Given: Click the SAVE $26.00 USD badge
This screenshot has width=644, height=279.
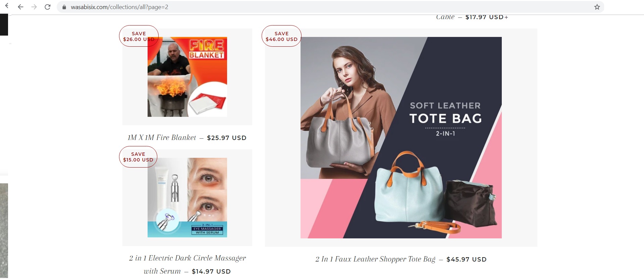Looking at the screenshot, I should tap(139, 36).
